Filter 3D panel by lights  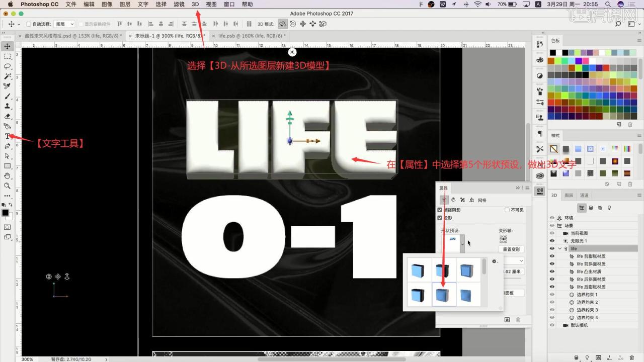(609, 207)
